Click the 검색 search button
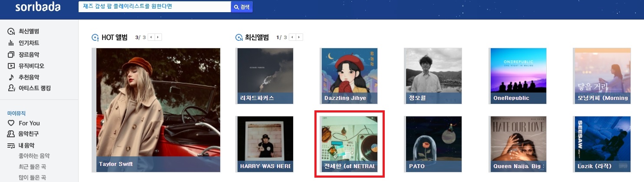Image resolution: width=644 pixels, height=182 pixels. click(242, 7)
